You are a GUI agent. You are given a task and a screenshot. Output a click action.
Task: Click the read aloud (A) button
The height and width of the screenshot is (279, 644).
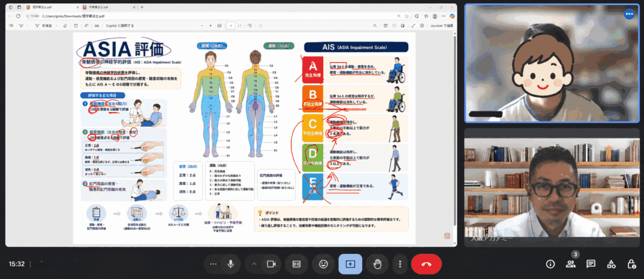tap(87, 26)
